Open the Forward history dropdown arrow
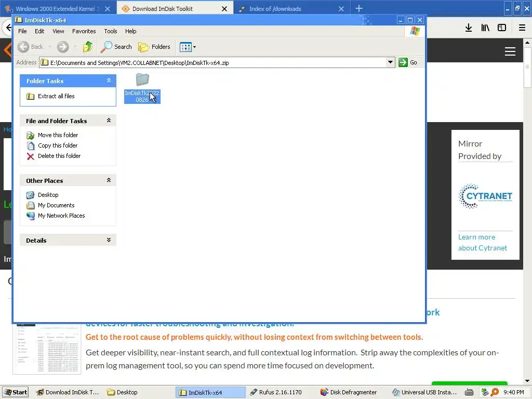532x399 pixels. 75,47
